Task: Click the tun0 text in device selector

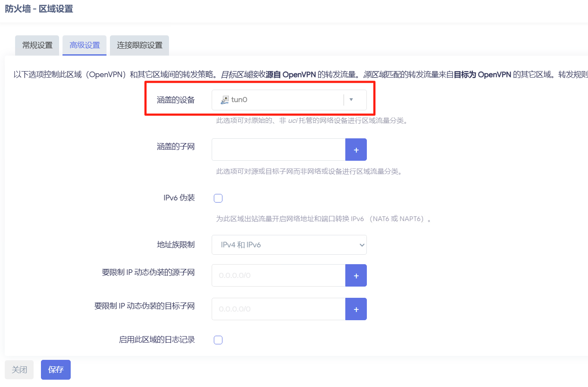Action: [x=239, y=100]
